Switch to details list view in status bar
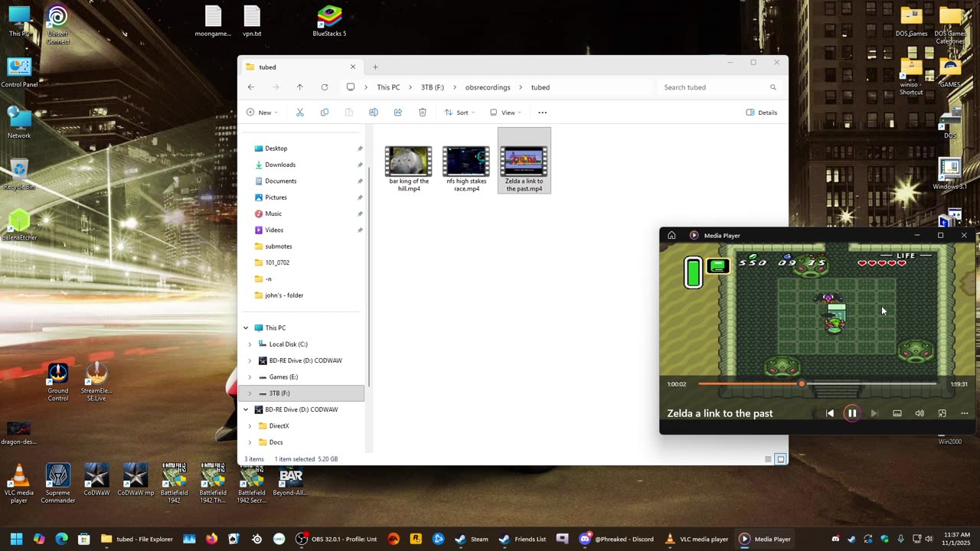The image size is (980, 551). click(x=768, y=459)
